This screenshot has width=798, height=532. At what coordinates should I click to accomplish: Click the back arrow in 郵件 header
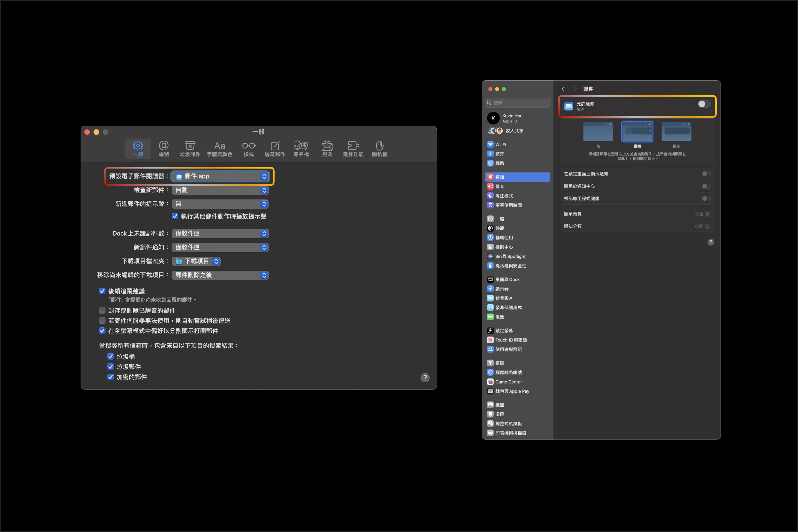[x=563, y=89]
